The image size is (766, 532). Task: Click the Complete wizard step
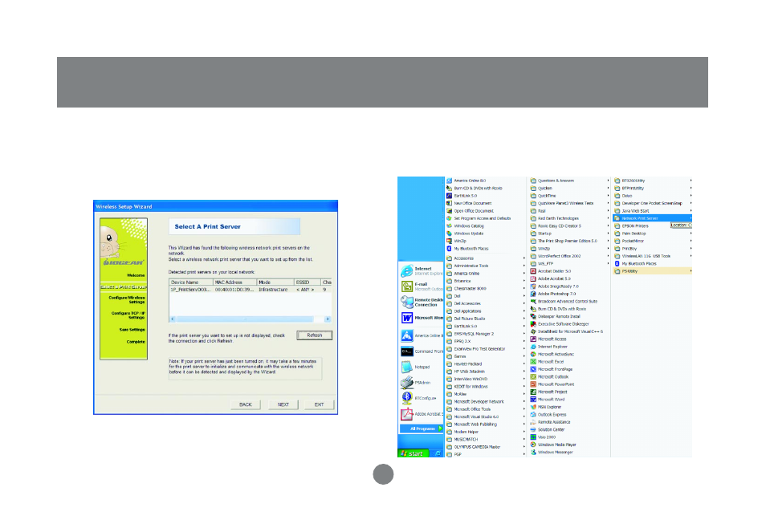click(136, 342)
